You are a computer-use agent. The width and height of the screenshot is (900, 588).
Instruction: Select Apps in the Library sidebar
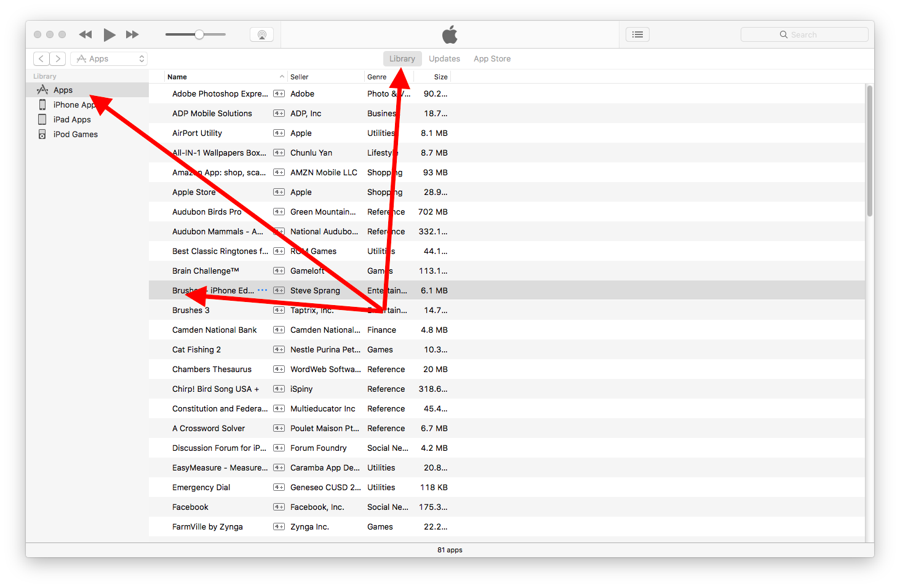[87, 90]
